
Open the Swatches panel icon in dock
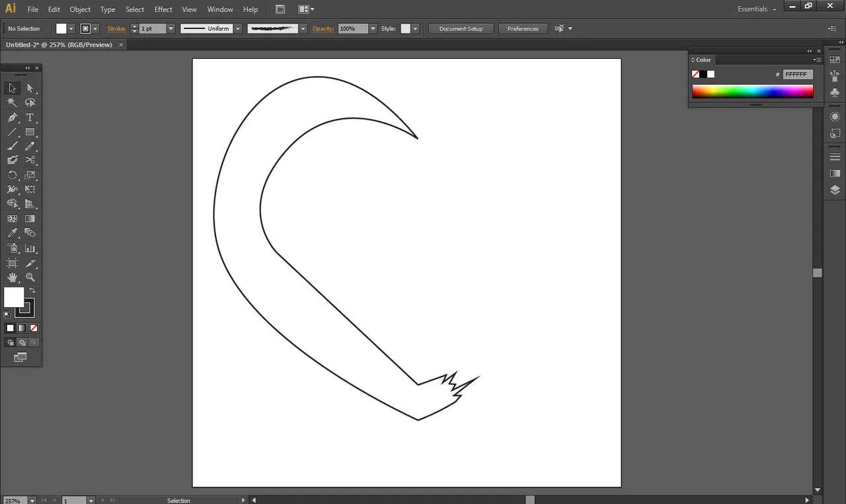835,60
